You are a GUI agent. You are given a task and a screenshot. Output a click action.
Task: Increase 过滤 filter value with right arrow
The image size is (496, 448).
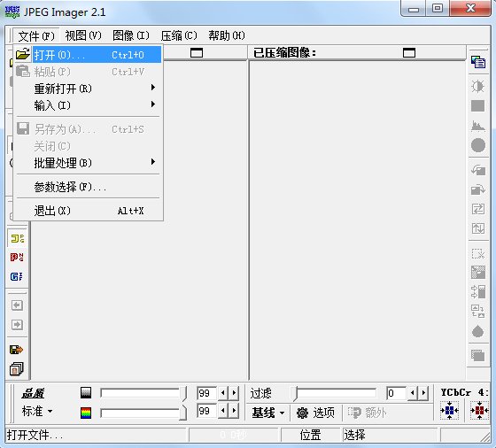click(x=423, y=393)
